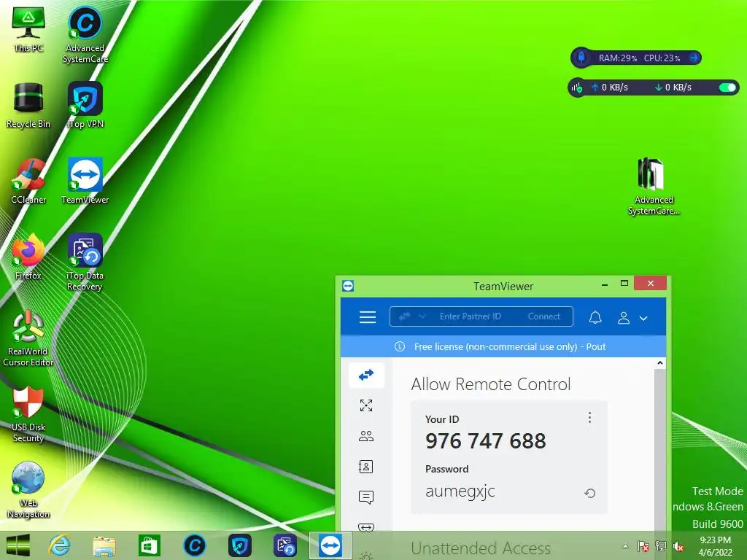The width and height of the screenshot is (747, 560).
Task: Open TeamViewer notifications bell
Action: 595,318
